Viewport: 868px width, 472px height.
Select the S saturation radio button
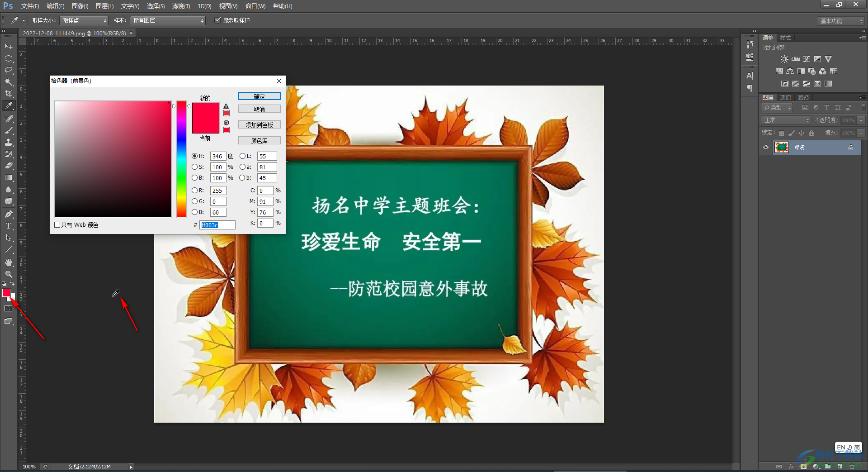tap(194, 167)
